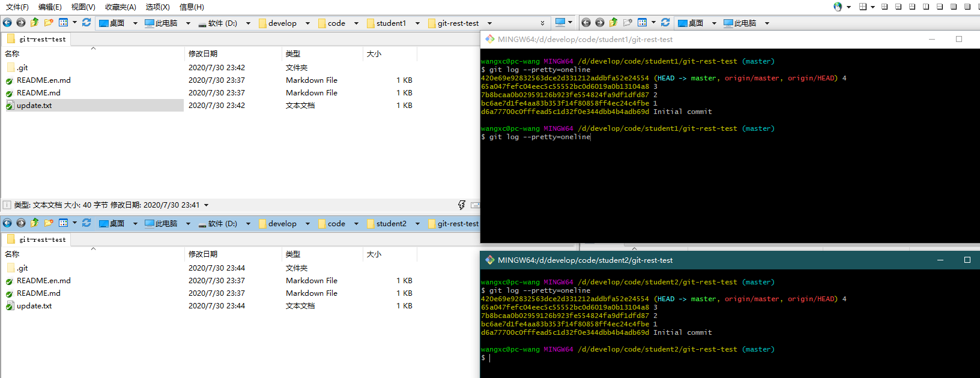Click view mode icon in student2 pane toolbar
Viewport: 980px width, 378px height.
pyautogui.click(x=63, y=223)
